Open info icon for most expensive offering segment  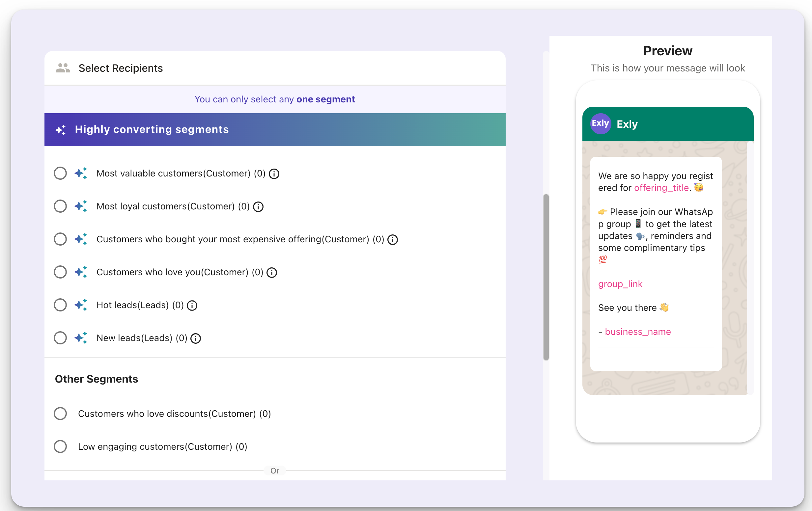click(x=393, y=240)
